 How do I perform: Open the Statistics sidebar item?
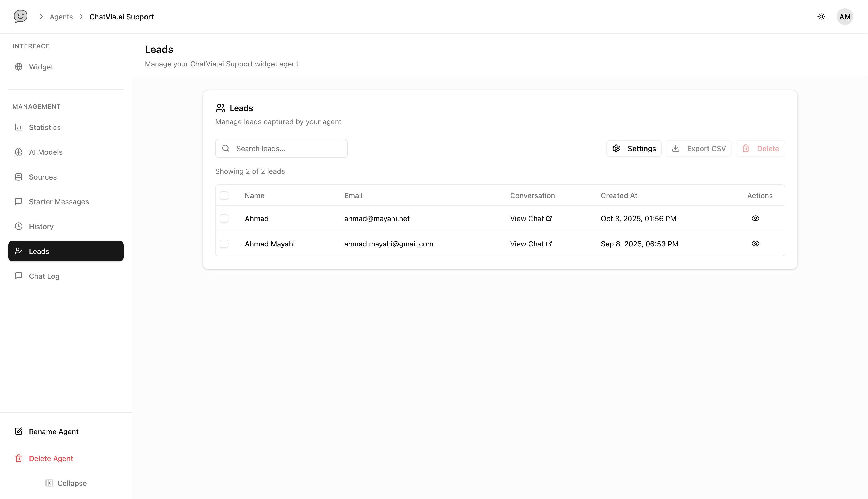click(44, 127)
